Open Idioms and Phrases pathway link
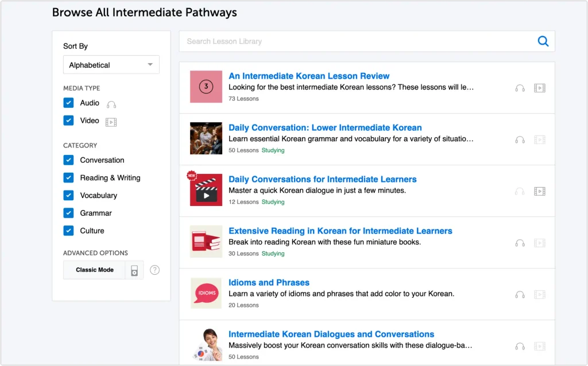The height and width of the screenshot is (366, 588). coord(269,283)
